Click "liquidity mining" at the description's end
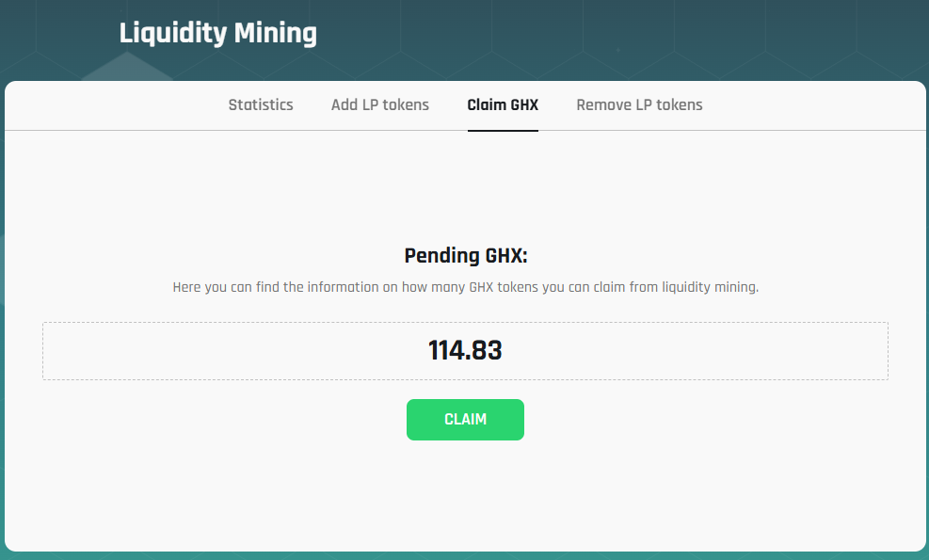The width and height of the screenshot is (929, 560). click(710, 287)
